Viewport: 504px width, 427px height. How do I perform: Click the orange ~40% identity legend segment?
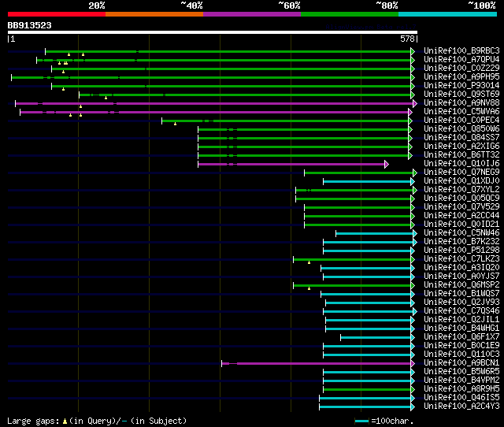[154, 14]
